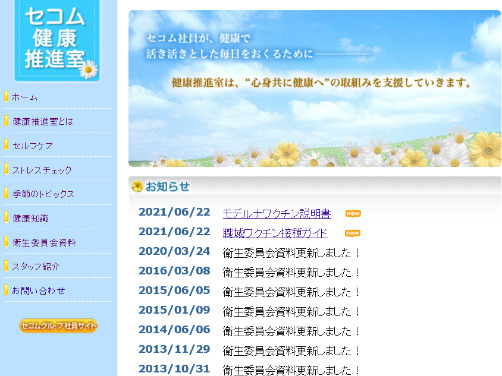This screenshot has width=502, height=376.
Task: Click the yellow marker beside ストレスチェック
Action: coord(6,169)
